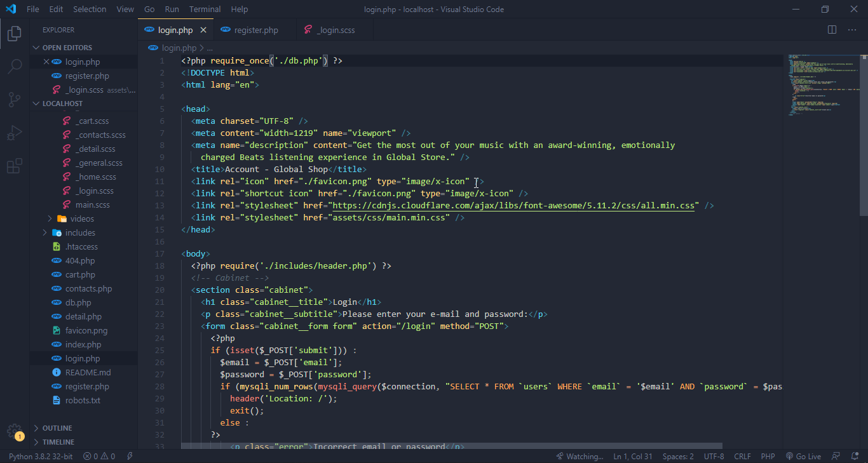The image size is (868, 463).
Task: Open db.php in the explorer
Action: [83, 302]
